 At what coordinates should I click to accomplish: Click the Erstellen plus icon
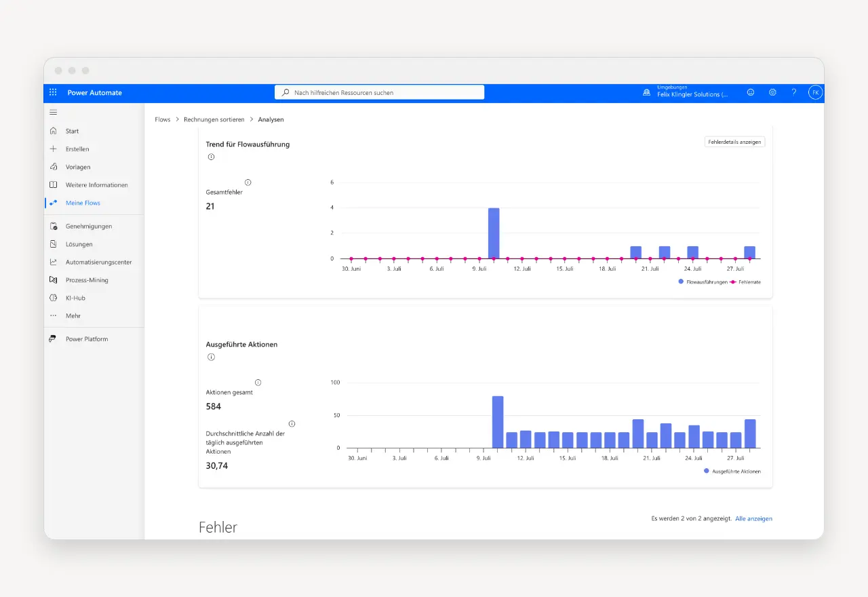point(53,149)
